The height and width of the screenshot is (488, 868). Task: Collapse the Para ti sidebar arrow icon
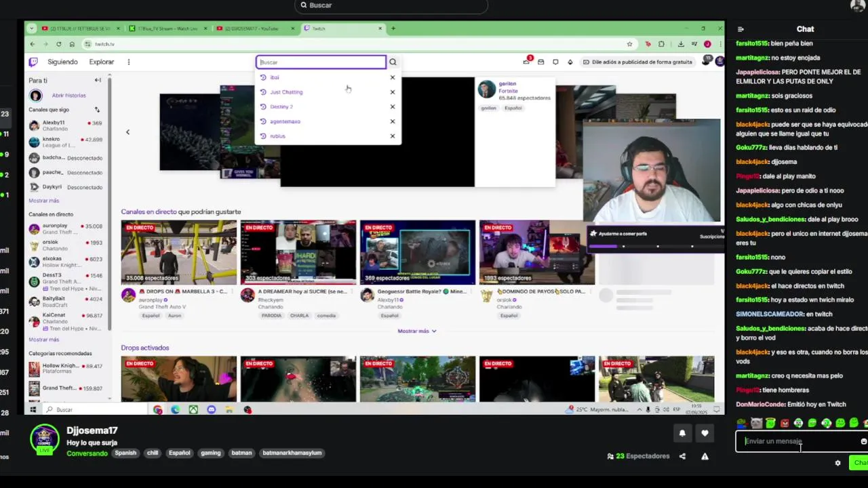point(98,80)
